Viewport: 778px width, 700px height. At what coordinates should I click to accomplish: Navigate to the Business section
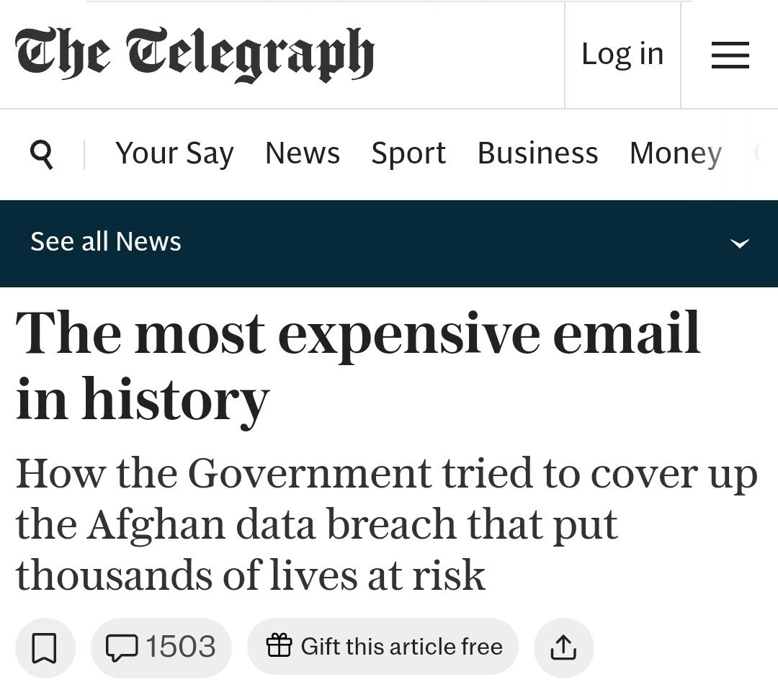click(538, 153)
